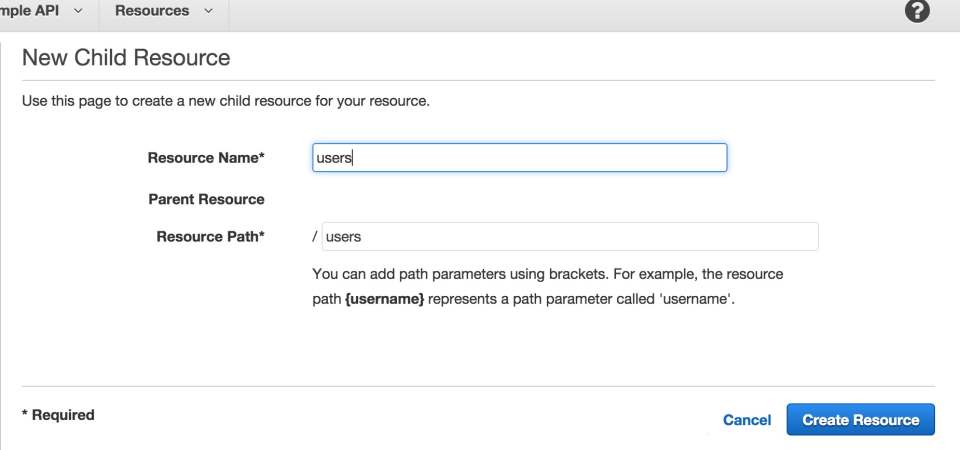Place cursor on 'users' in Resource Name
The height and width of the screenshot is (450, 960).
[334, 158]
